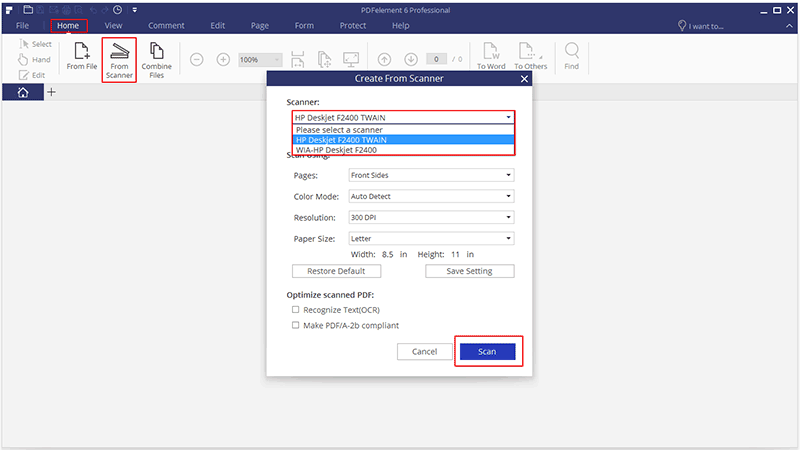Open the Paper Size dropdown
Viewport: 800px width, 450px height.
[x=431, y=239]
